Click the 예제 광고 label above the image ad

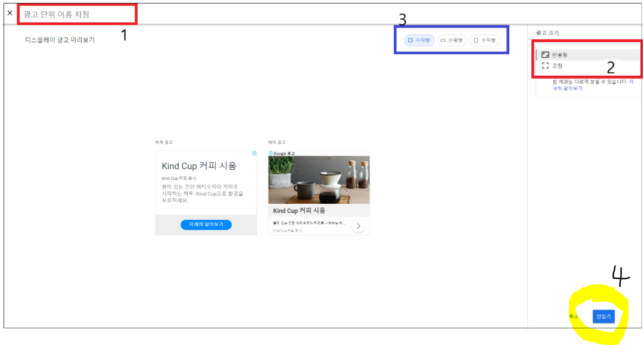(x=277, y=142)
